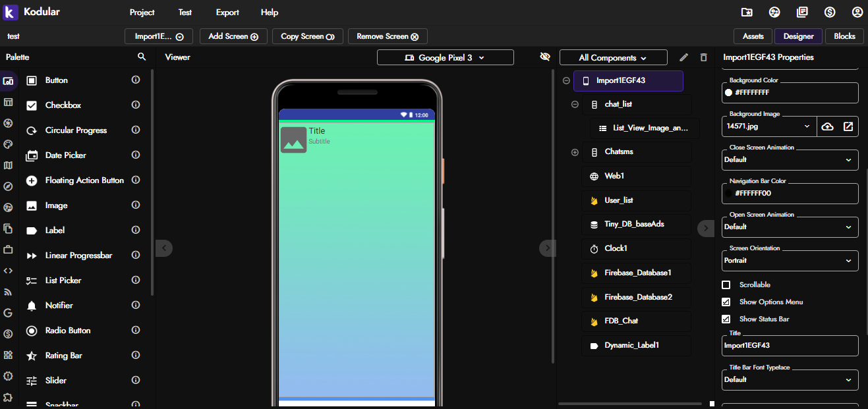
Task: Toggle hidden components visibility eye icon
Action: point(545,57)
